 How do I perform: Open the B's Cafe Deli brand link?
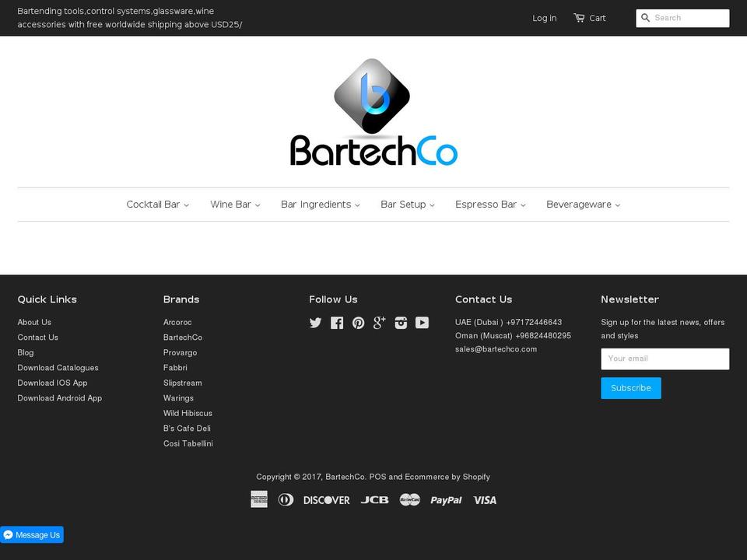pyautogui.click(x=187, y=429)
